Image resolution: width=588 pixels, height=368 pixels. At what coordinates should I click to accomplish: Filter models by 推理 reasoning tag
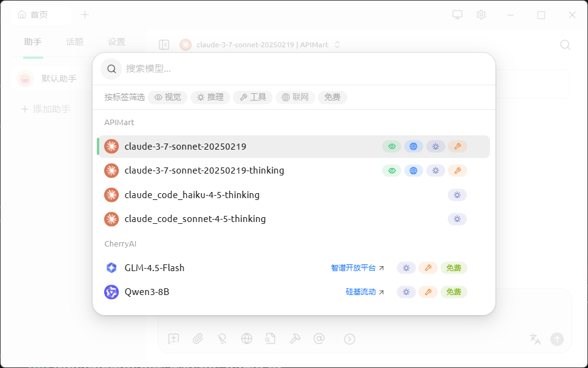210,98
